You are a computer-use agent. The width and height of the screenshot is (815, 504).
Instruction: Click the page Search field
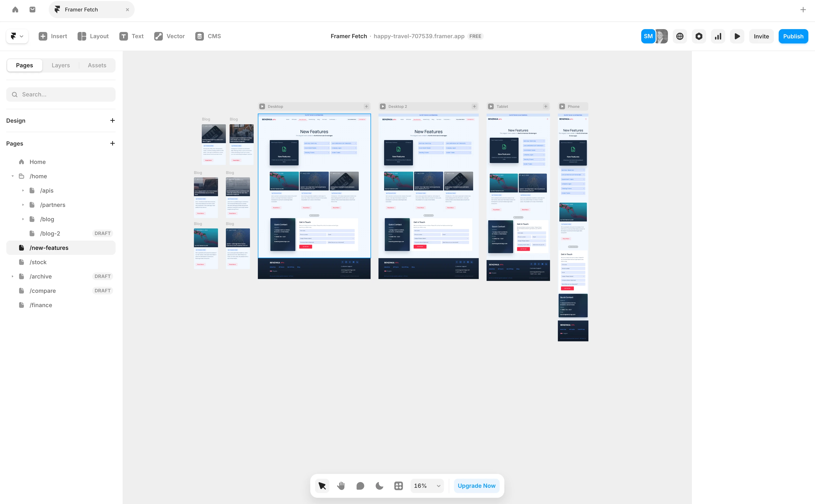click(x=61, y=94)
